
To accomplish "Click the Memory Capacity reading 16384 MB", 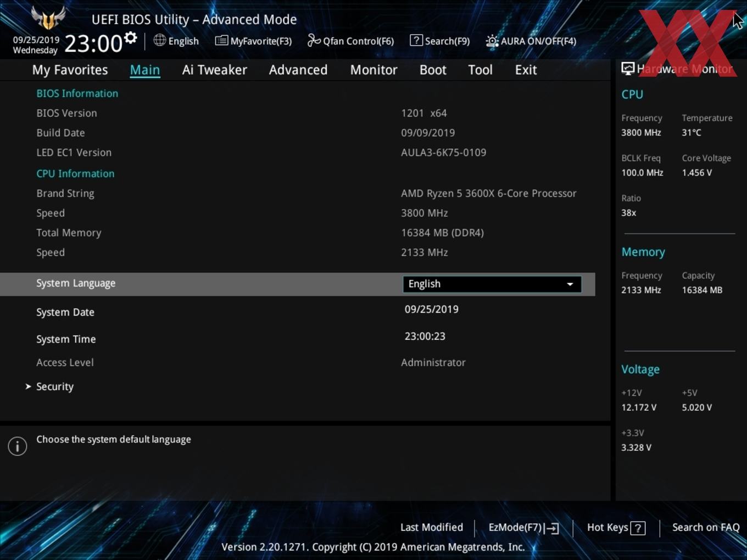I will [702, 290].
